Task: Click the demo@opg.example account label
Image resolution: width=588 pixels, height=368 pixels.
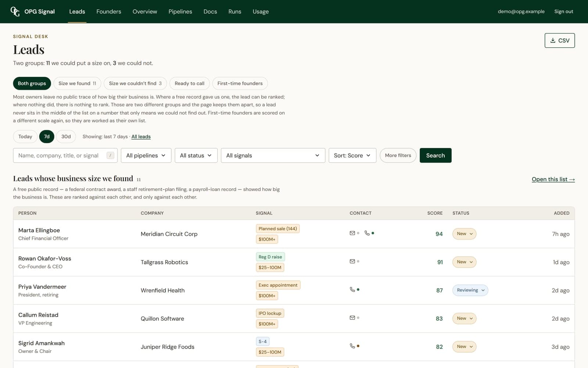Action: 521,11
